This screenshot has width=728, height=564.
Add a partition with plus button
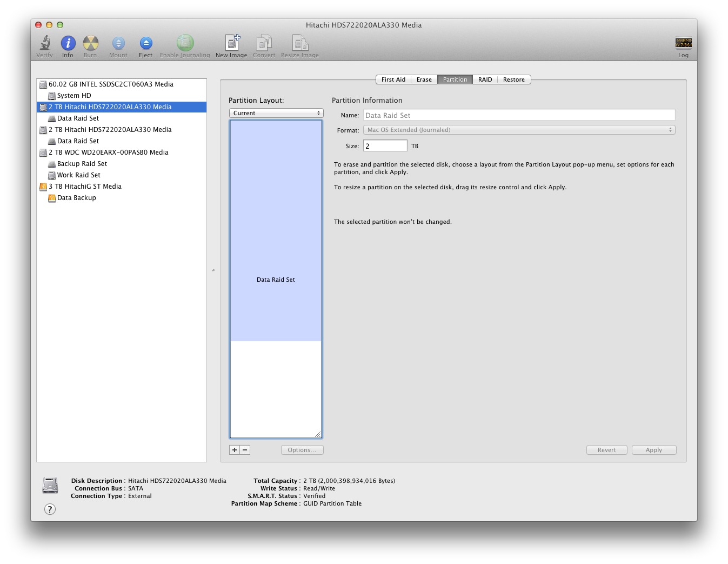(235, 450)
